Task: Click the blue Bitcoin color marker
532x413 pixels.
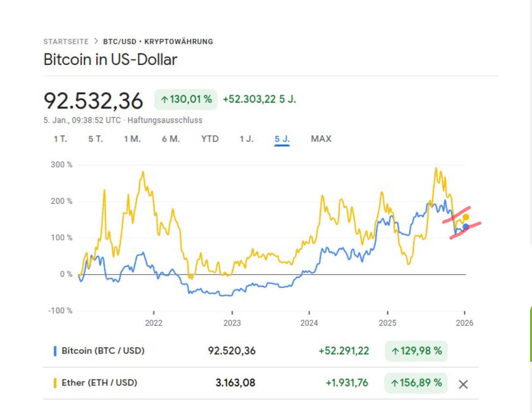Action: (55, 351)
